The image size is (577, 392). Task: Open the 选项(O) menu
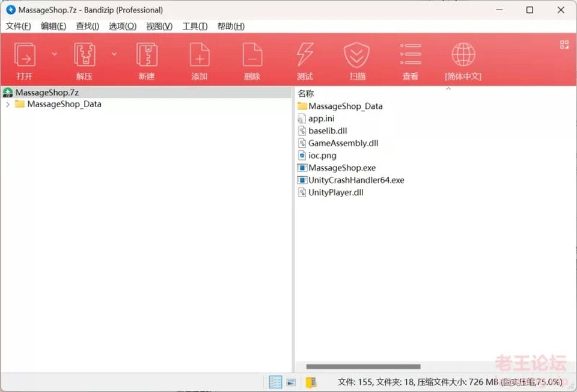click(x=123, y=26)
